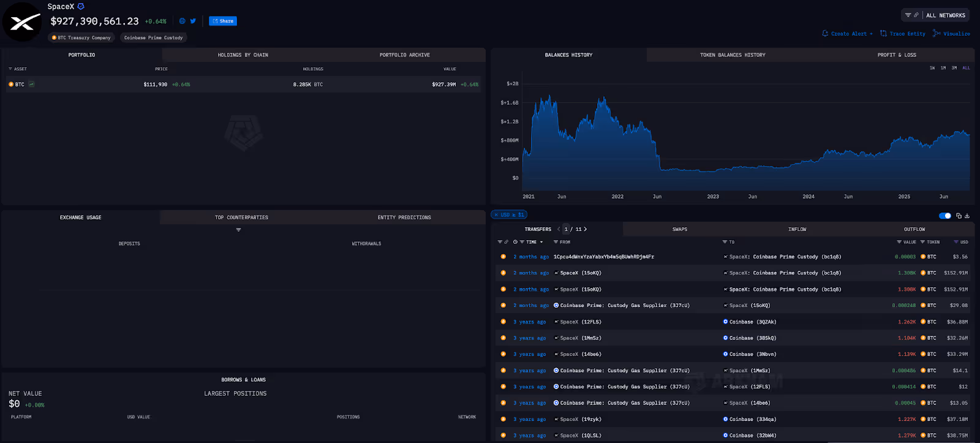Switch to Outflow tab

914,229
